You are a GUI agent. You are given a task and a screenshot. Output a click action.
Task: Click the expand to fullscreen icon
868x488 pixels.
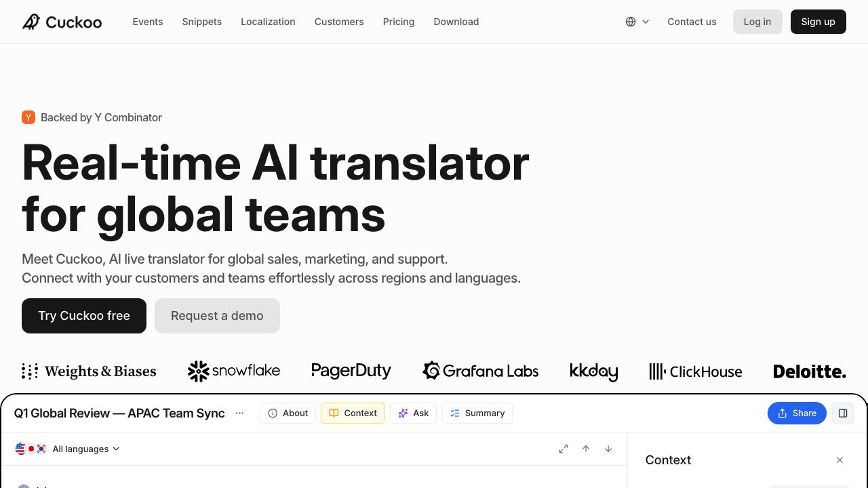click(564, 449)
